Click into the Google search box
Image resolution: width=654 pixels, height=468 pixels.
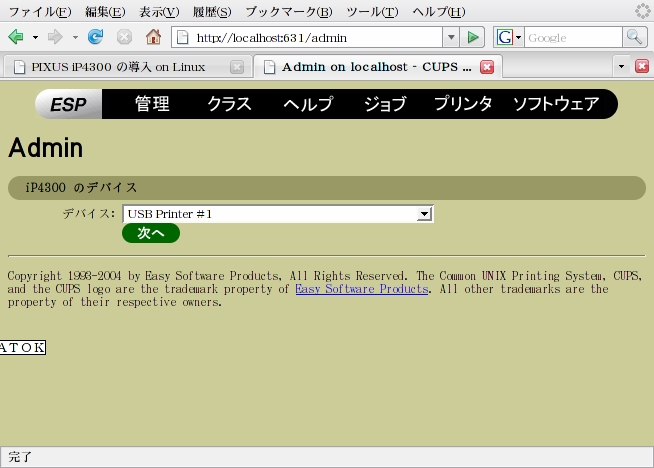[x=574, y=38]
